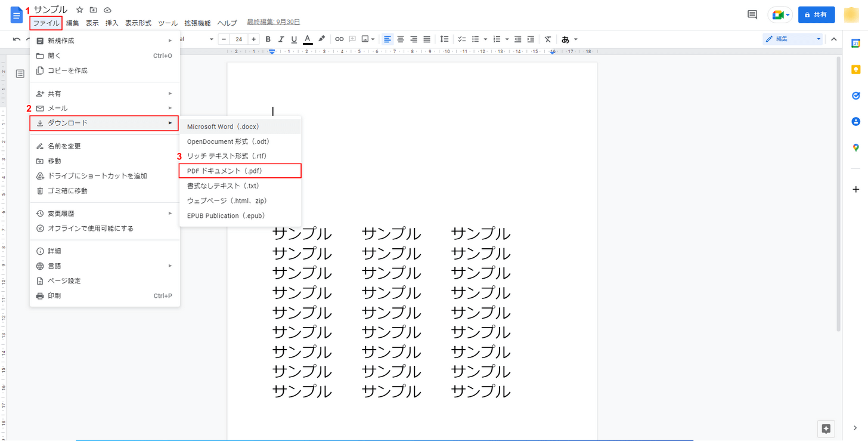
Task: Open the account avatar
Action: pos(851,15)
